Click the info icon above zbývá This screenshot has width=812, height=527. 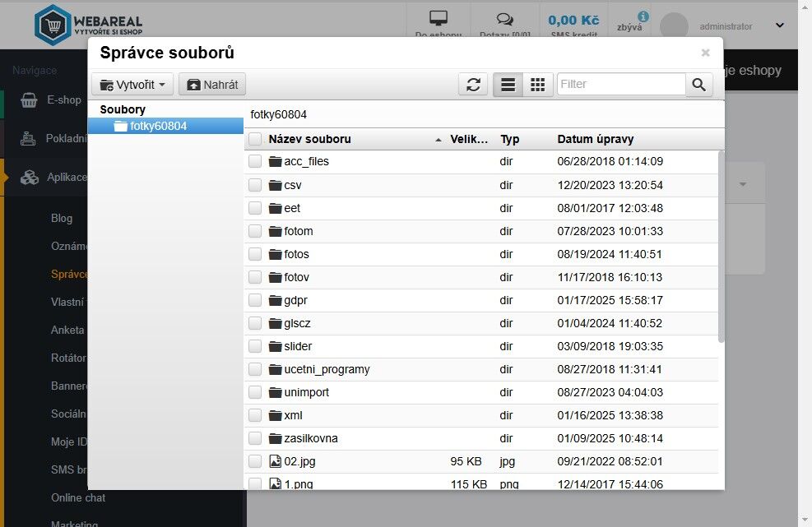pos(643,16)
